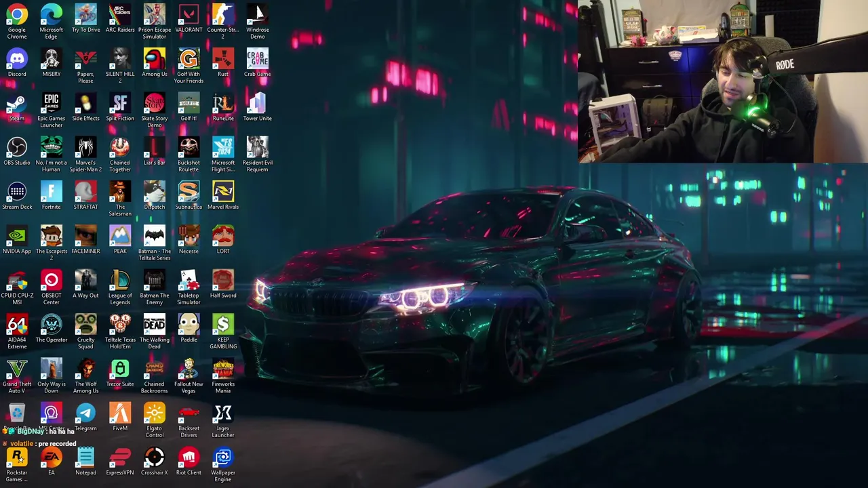Image resolution: width=868 pixels, height=488 pixels.
Task: Select The Salesman icon
Action: tap(120, 192)
